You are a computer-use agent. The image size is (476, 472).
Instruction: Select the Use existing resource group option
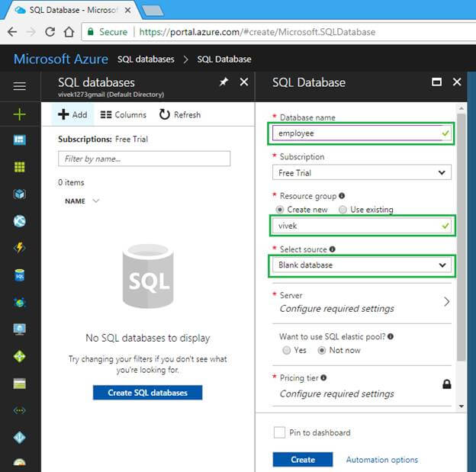point(343,210)
